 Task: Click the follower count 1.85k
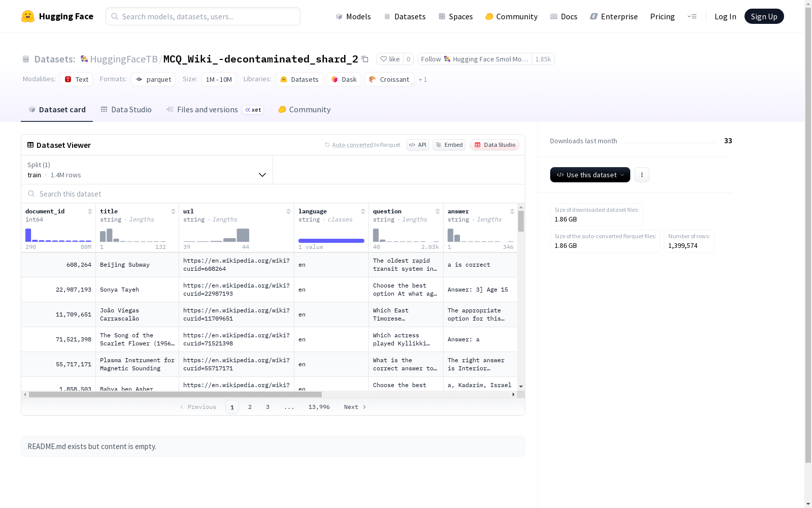click(x=543, y=59)
